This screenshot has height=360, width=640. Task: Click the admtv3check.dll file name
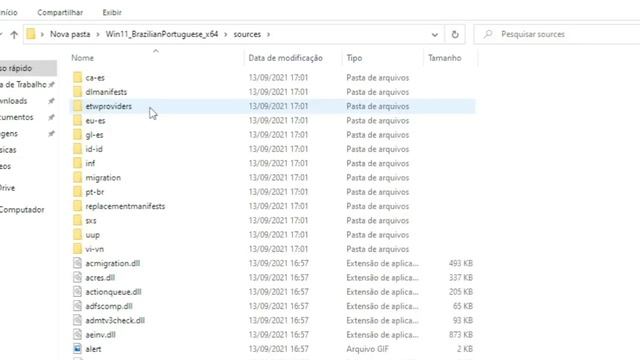pos(115,320)
